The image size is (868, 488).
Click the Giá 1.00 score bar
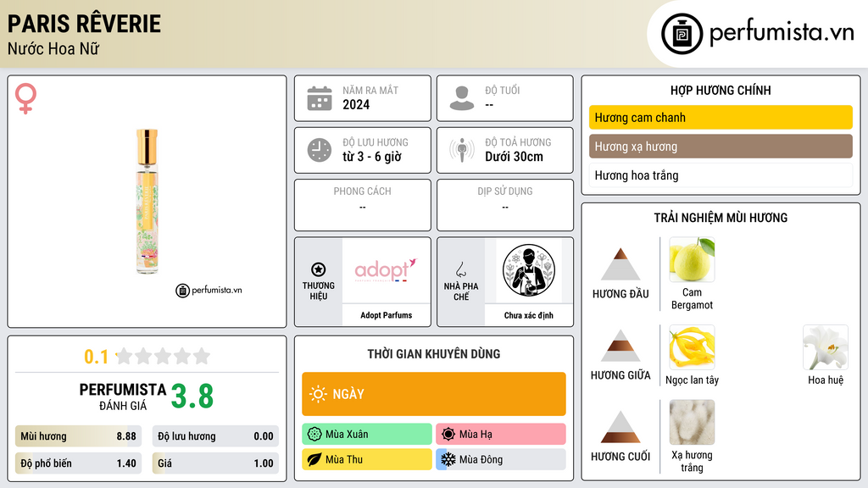[x=215, y=463]
